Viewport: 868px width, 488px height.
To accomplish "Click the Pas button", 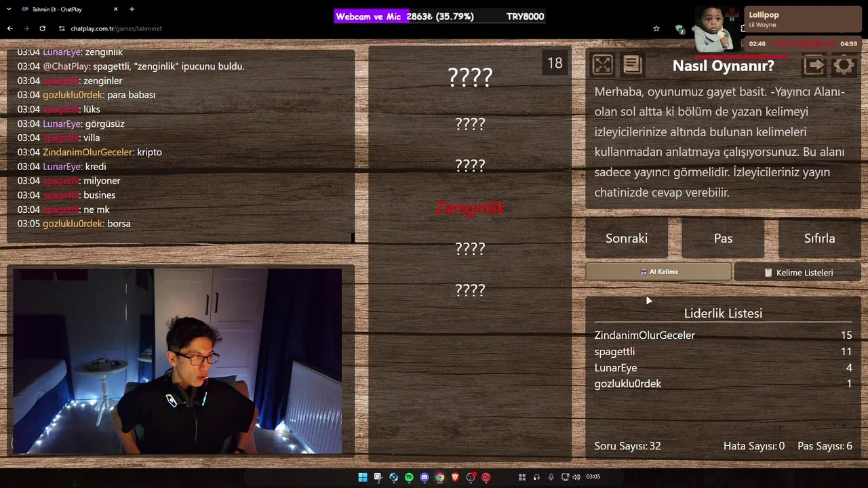I will click(x=723, y=238).
